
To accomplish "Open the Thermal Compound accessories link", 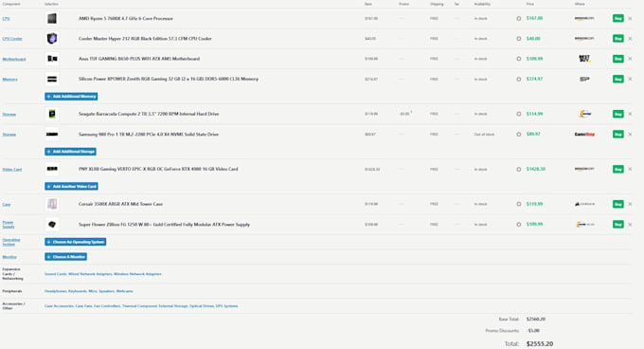I will pyautogui.click(x=139, y=305).
